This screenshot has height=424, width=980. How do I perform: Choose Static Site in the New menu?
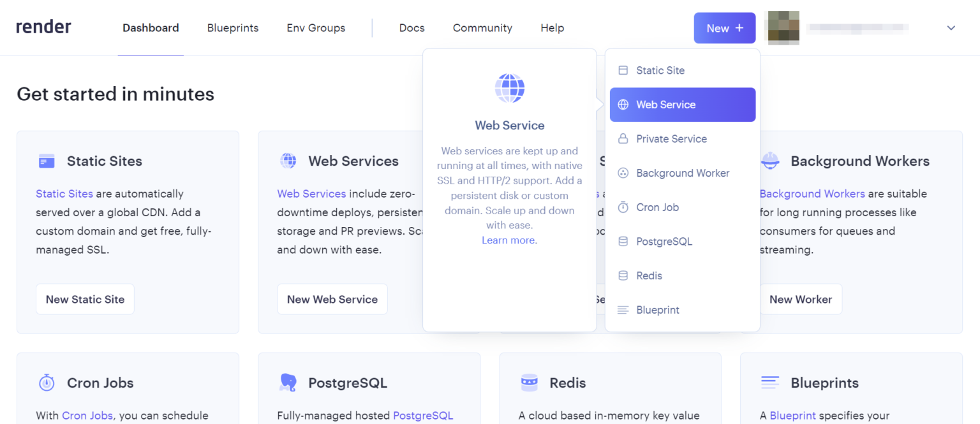660,70
